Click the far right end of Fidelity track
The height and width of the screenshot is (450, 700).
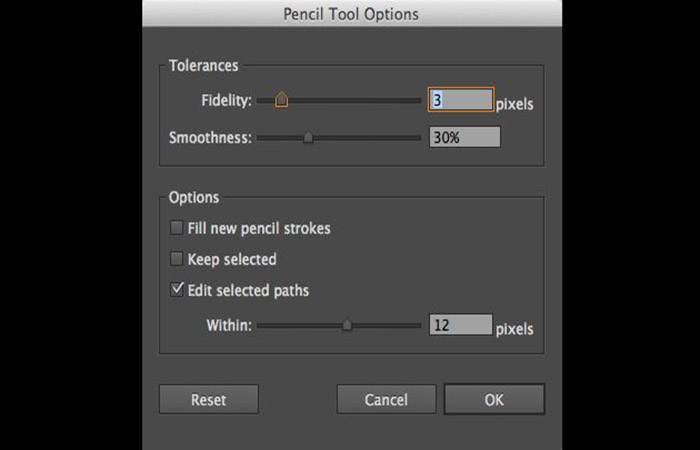[419, 100]
